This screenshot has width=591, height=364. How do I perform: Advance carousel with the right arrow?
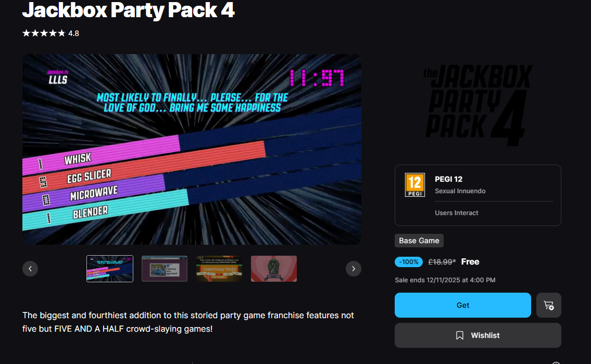point(353,269)
